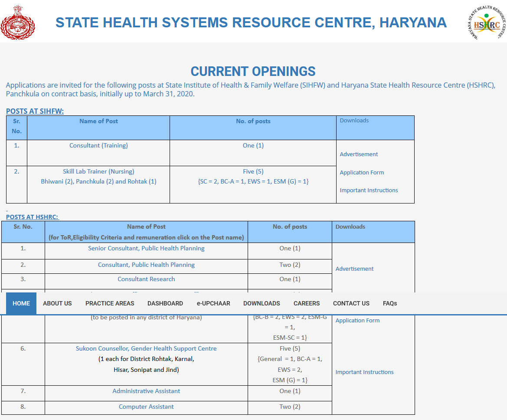Image resolution: width=507 pixels, height=420 pixels.
Task: Click 'Two (2)' cell for Consultant, Public Health Planning
Action: (x=290, y=265)
